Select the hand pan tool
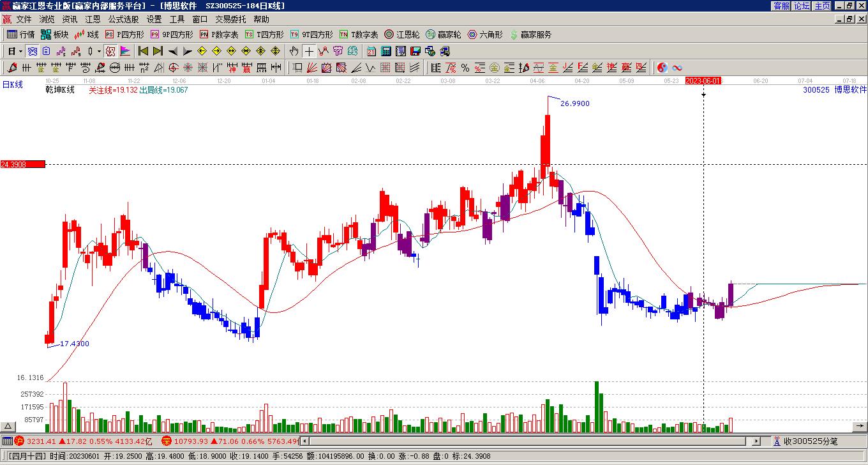868x465 pixels. 294,51
